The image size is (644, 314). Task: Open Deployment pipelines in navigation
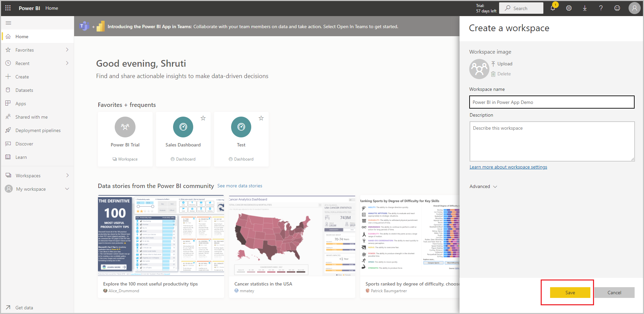(38, 130)
